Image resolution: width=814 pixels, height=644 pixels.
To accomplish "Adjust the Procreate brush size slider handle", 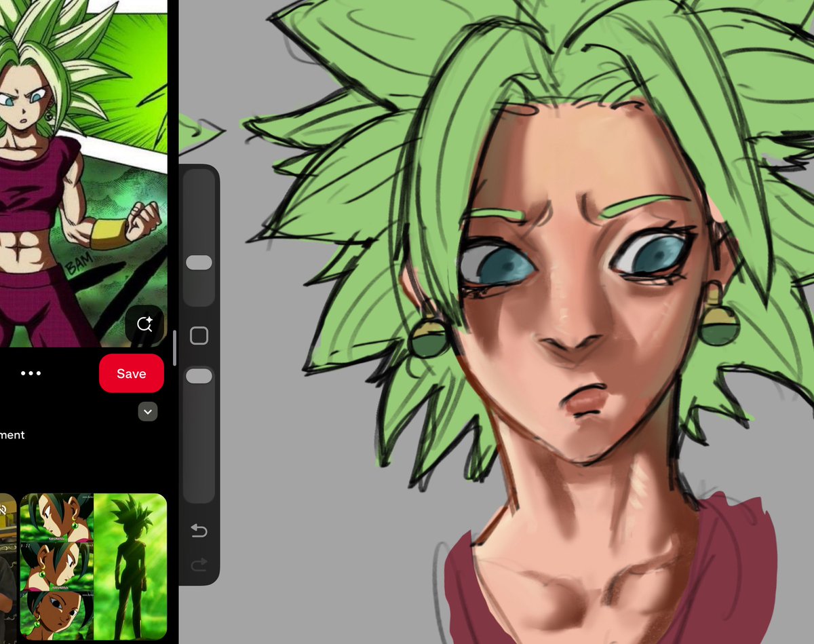I will point(199,263).
